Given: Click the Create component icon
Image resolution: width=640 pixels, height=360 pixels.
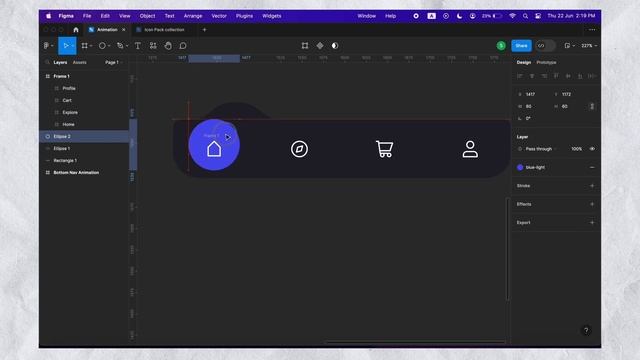Looking at the screenshot, I should (320, 46).
